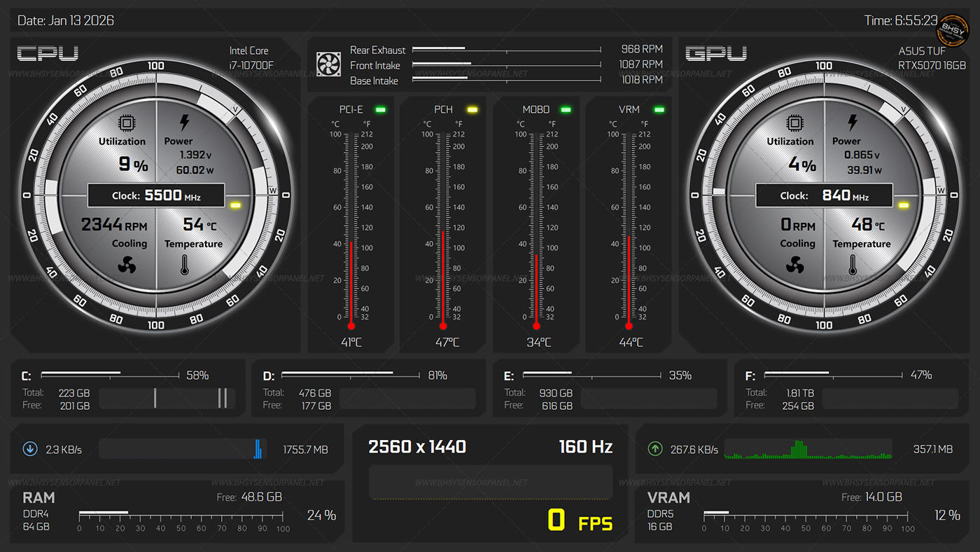Click the date 'Jan 13 2026'
The width and height of the screenshot is (980, 552).
point(81,20)
